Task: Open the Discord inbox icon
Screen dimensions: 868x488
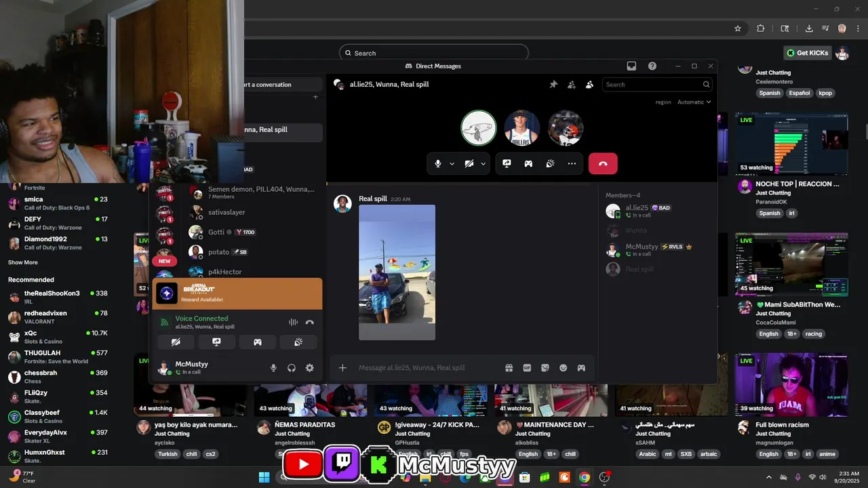Action: [x=631, y=66]
